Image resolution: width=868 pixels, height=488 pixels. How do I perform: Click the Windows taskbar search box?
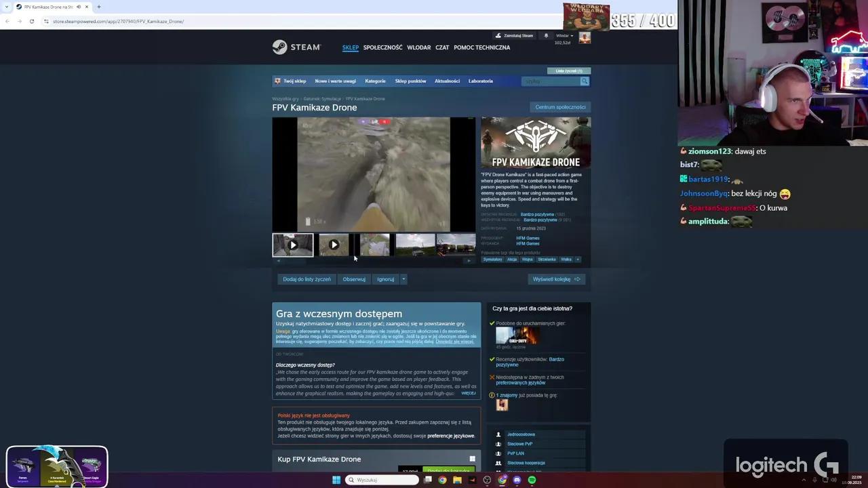click(382, 480)
